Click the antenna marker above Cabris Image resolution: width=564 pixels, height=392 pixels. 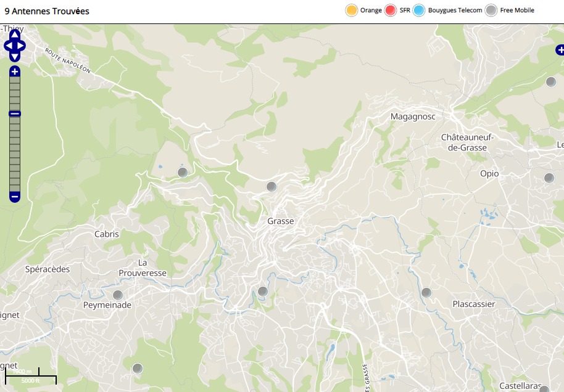[182, 173]
